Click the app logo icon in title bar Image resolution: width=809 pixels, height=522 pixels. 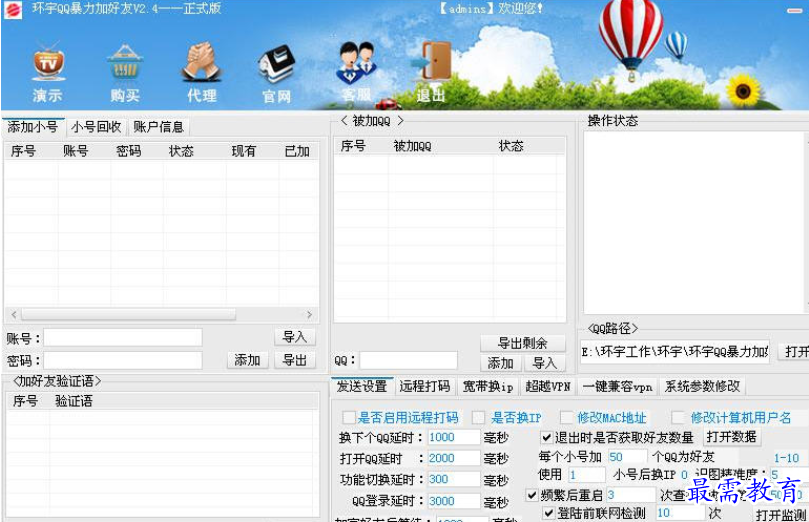pos(12,9)
